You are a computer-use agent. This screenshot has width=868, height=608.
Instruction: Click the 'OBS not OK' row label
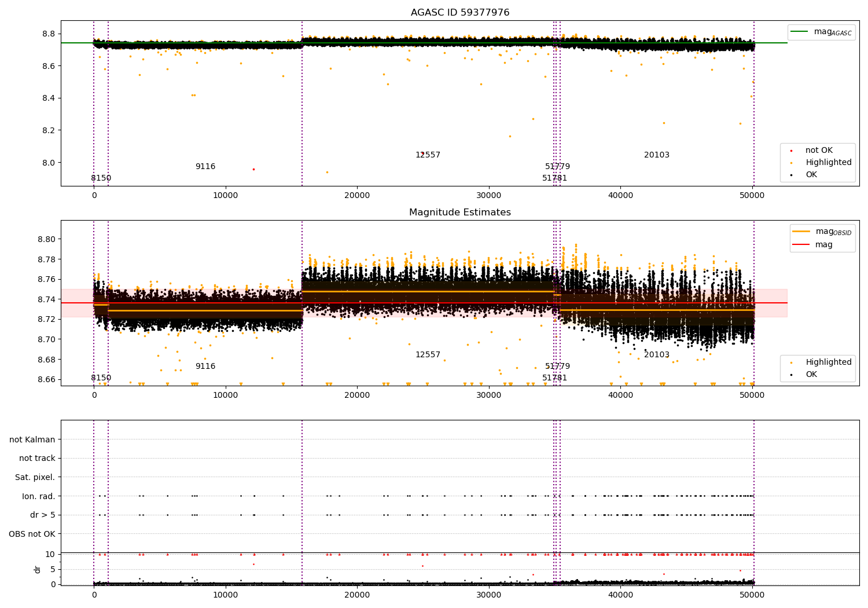[x=32, y=534]
